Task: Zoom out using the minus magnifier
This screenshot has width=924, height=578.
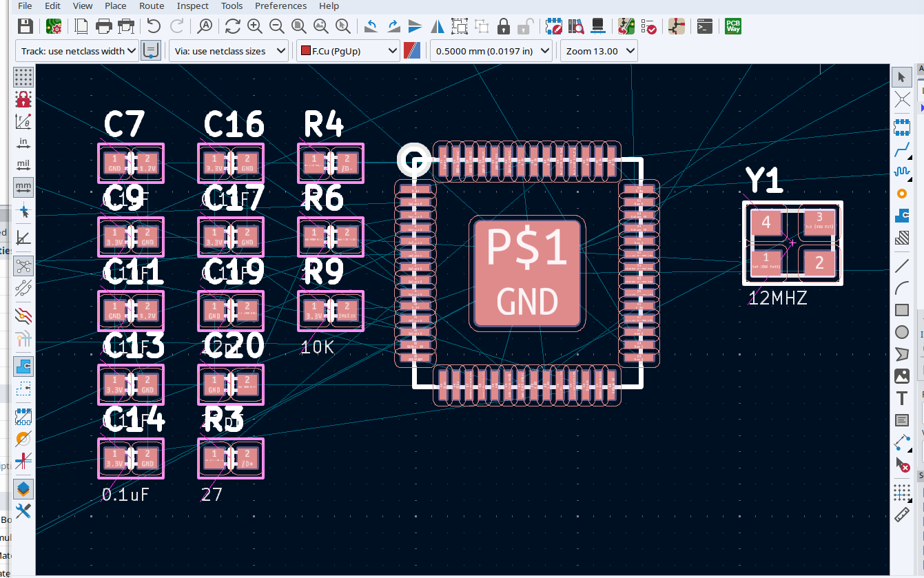Action: (277, 27)
